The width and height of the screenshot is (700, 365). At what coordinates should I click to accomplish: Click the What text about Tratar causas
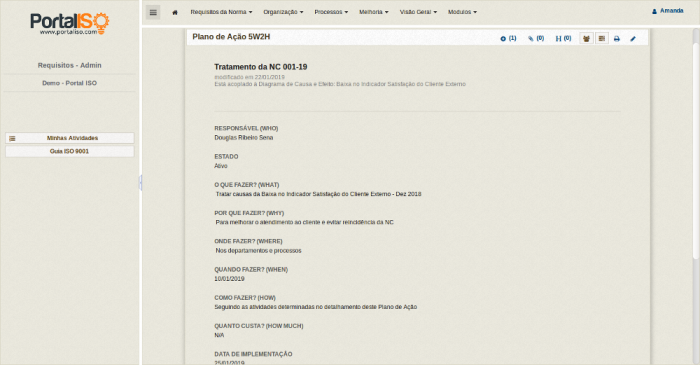click(318, 194)
